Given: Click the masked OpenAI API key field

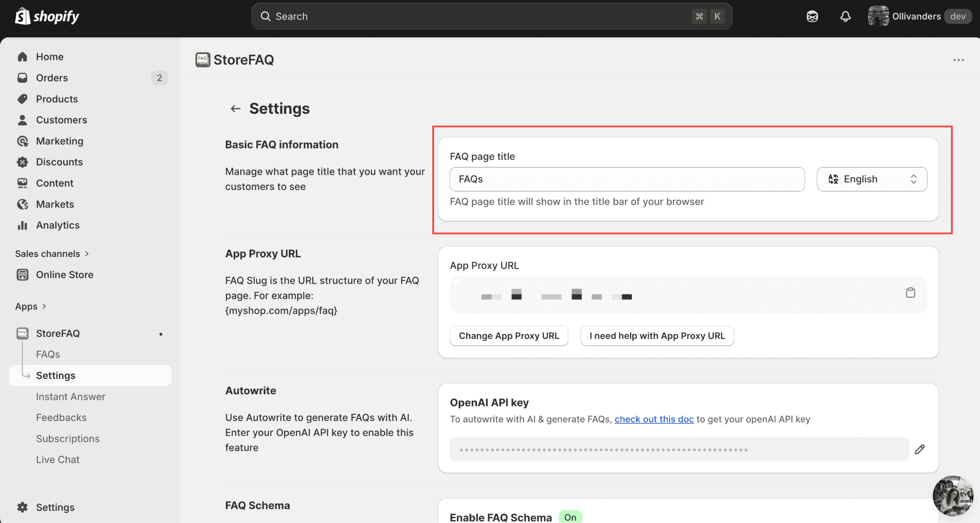Looking at the screenshot, I should point(679,449).
